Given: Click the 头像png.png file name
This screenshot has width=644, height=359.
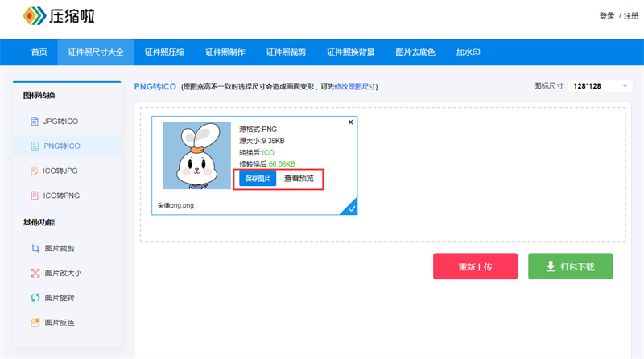Looking at the screenshot, I should point(175,205).
